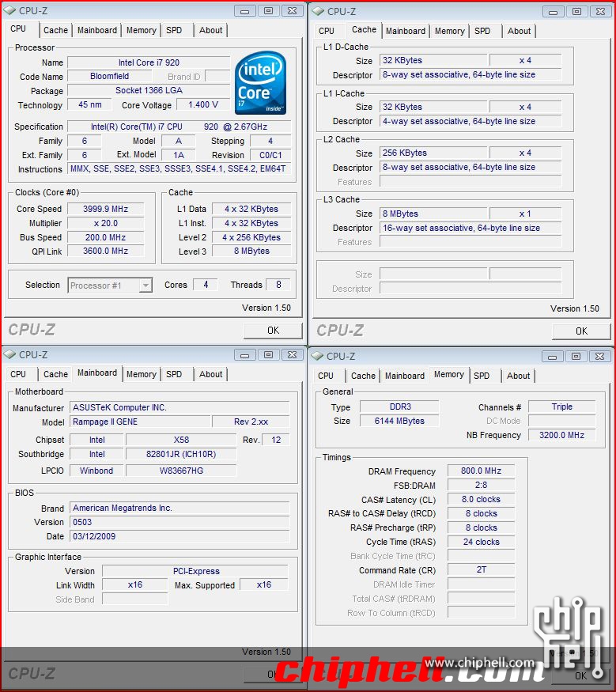Open Memory tab in top-left CPU window

coord(142,30)
